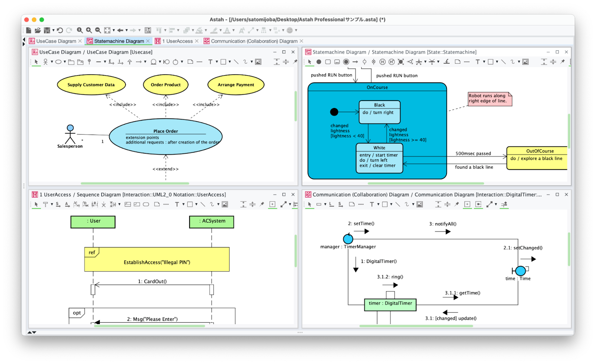Switch to the Statemachine Diagram tab
Image resolution: width=596 pixels, height=364 pixels.
[x=119, y=41]
